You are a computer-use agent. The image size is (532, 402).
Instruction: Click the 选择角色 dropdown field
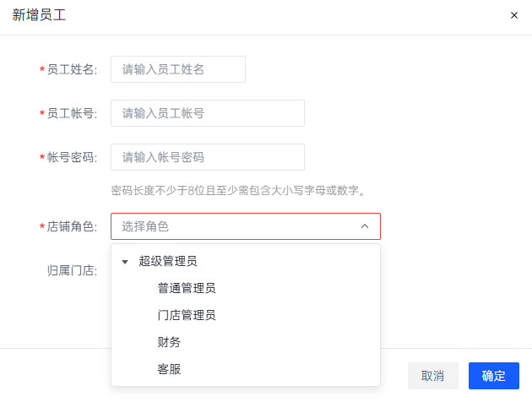point(236,226)
